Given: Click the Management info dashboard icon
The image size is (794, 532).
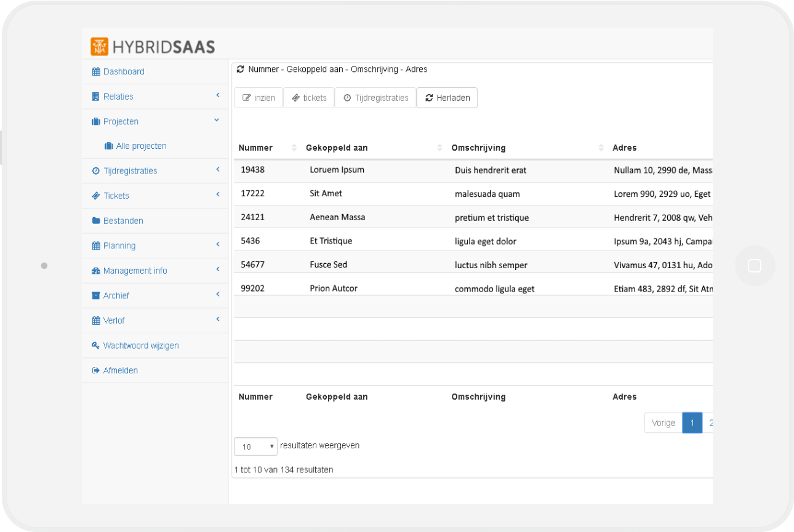Looking at the screenshot, I should tap(95, 271).
